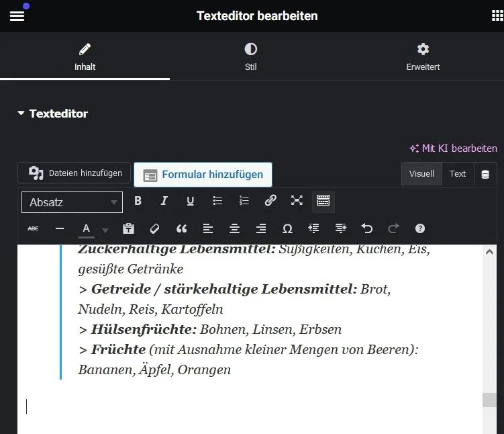Screen dimensions: 504x434
Task: Apply blockquote formatting
Action: pyautogui.click(x=182, y=228)
